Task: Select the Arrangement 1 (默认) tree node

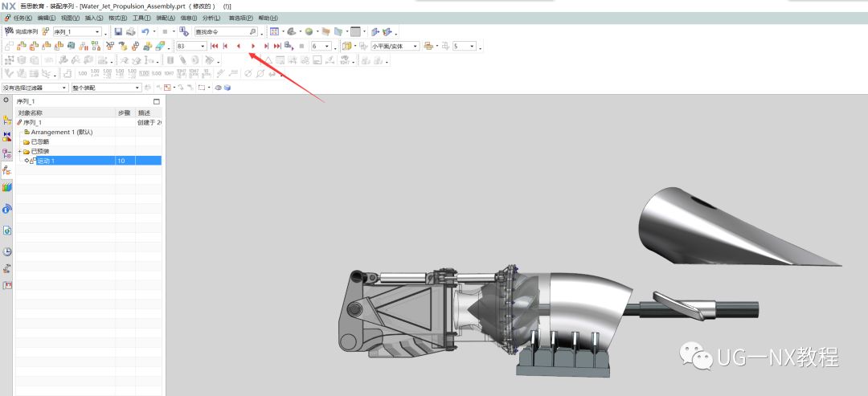Action: click(x=61, y=133)
